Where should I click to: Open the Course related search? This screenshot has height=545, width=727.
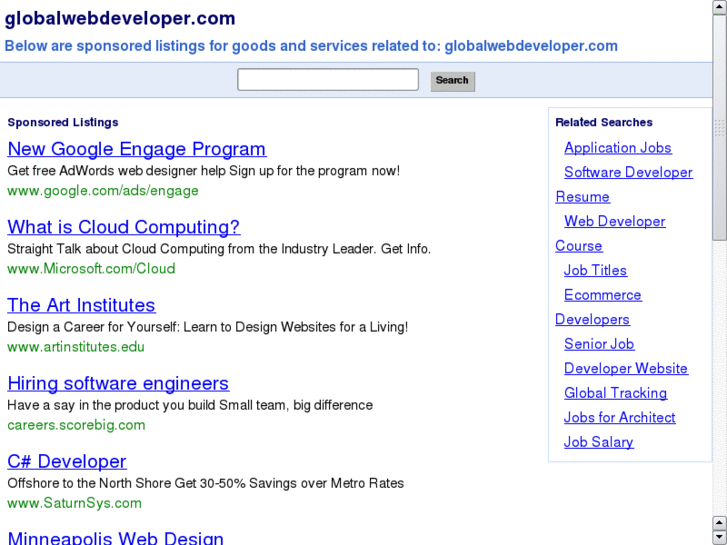click(579, 246)
